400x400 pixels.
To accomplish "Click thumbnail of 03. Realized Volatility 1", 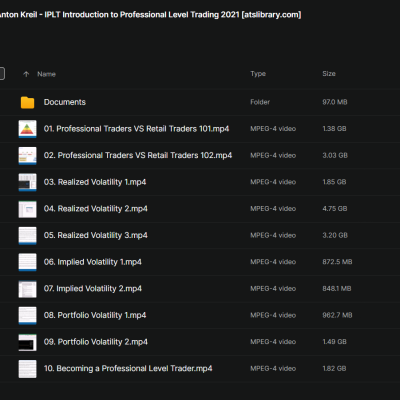I will (x=27, y=182).
